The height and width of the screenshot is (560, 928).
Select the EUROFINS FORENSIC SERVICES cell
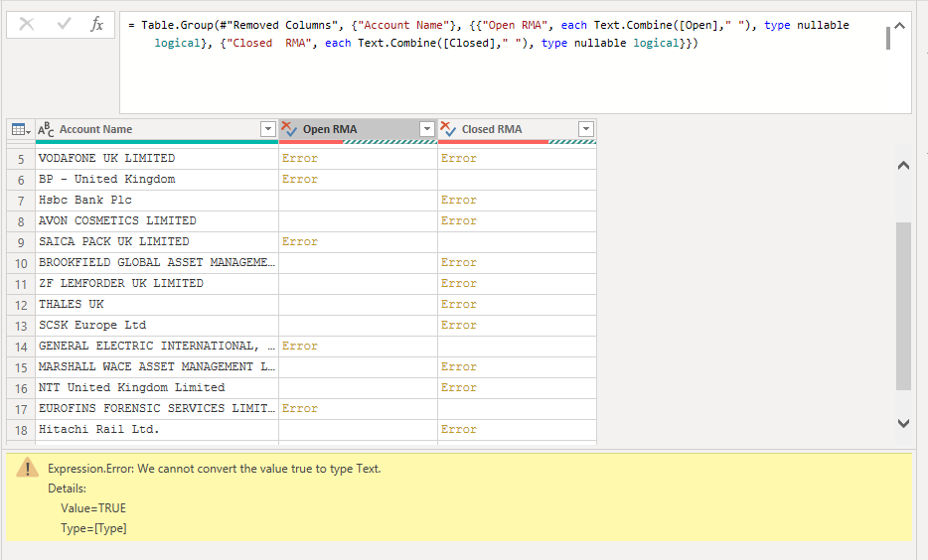157,409
